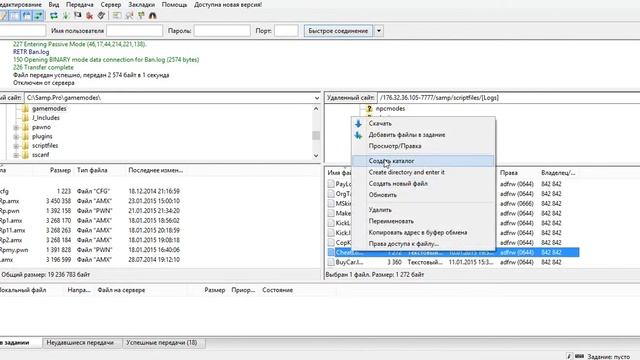The image size is (640, 360).
Task: Expand the pawno folder tree node
Action: 16,127
